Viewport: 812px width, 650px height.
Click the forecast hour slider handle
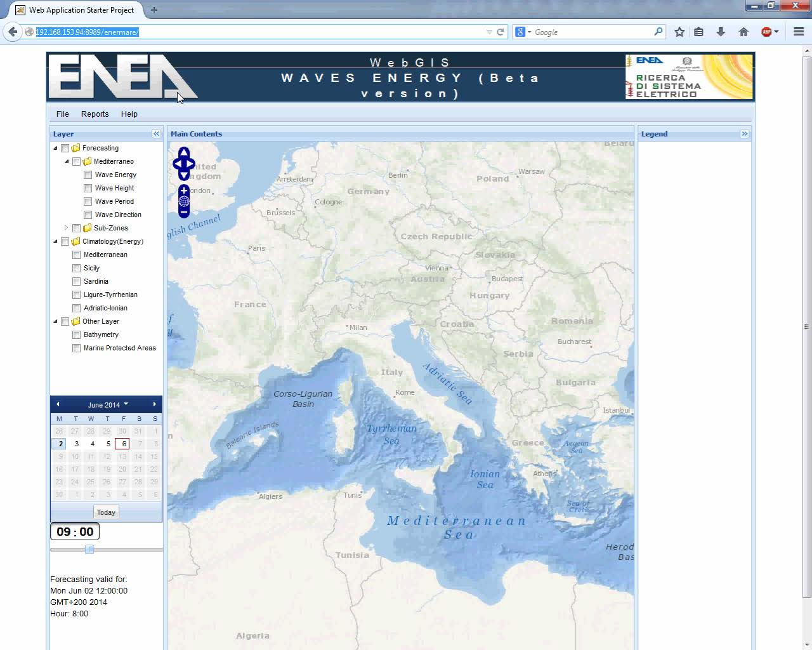pyautogui.click(x=89, y=549)
